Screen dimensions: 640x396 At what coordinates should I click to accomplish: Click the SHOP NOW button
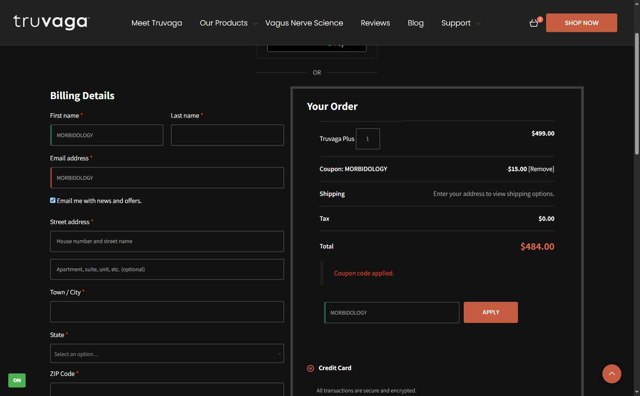point(581,23)
